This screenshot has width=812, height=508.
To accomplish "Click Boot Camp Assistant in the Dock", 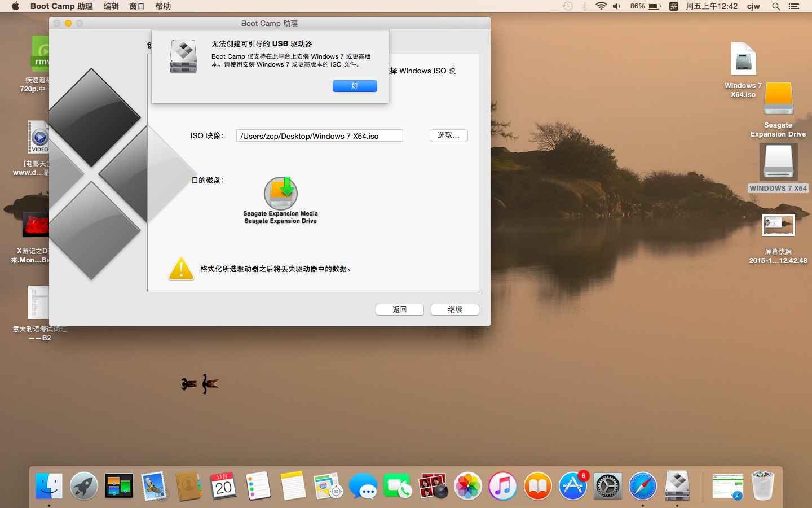I will [677, 485].
